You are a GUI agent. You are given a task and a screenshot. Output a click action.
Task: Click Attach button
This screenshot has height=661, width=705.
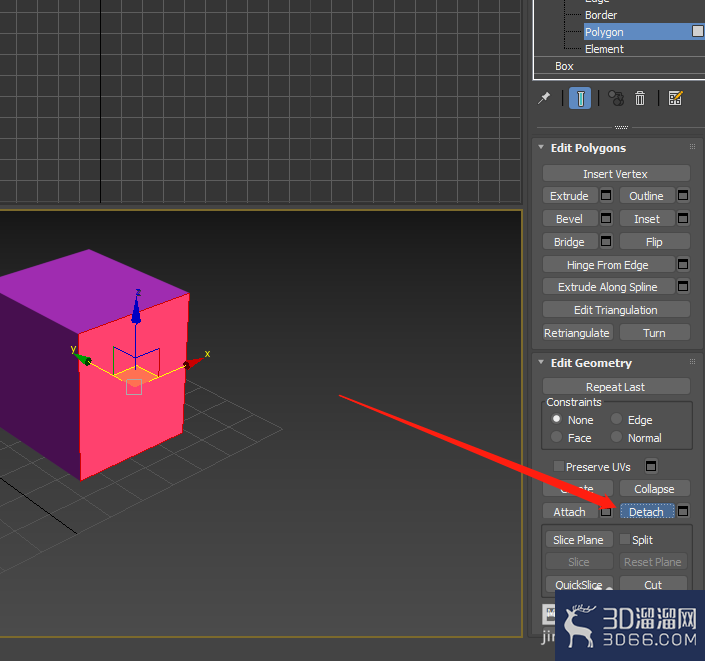(570, 512)
